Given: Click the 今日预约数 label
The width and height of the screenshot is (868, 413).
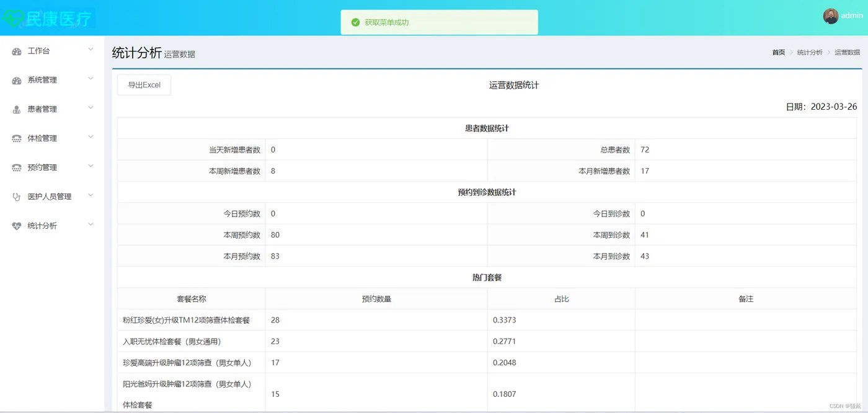Looking at the screenshot, I should click(242, 213).
